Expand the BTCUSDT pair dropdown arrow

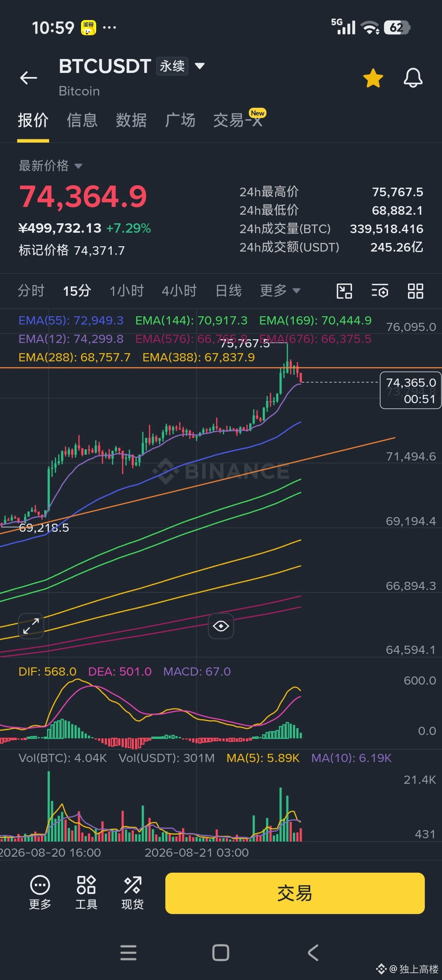(200, 66)
